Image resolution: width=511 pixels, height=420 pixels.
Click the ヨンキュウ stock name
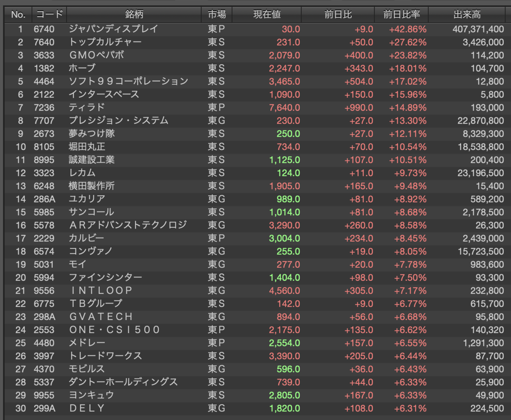pos(92,395)
